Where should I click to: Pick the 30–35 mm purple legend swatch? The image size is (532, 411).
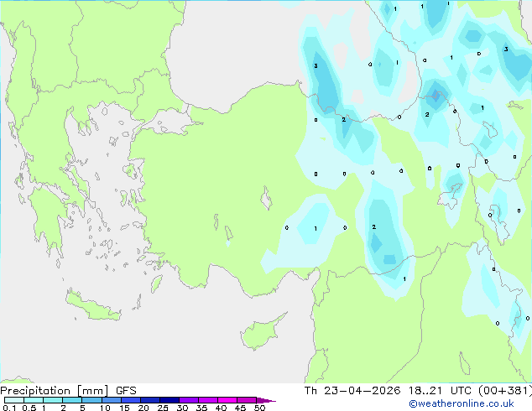pyautogui.click(x=189, y=400)
